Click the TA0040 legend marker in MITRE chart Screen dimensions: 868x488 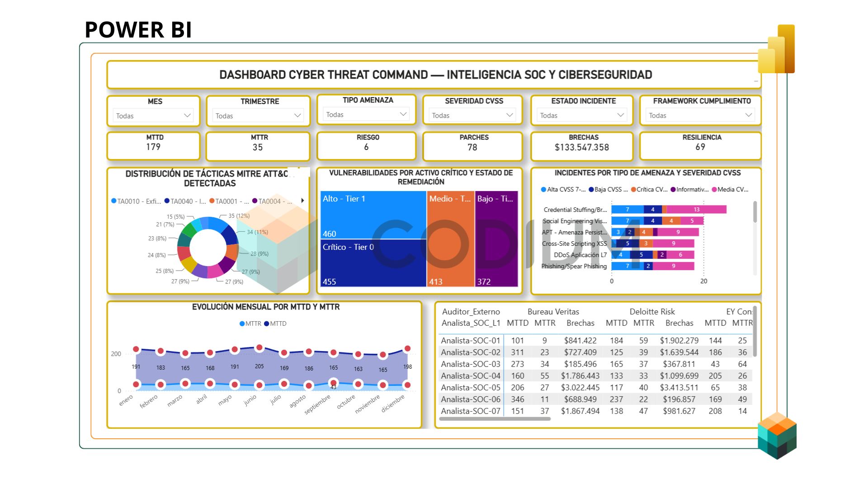click(x=167, y=201)
